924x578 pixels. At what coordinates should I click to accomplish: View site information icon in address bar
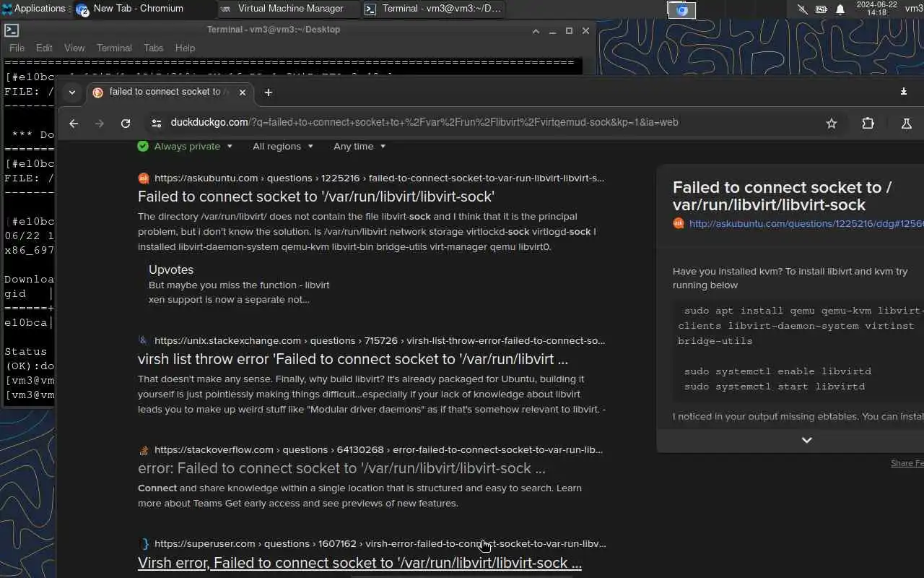156,124
